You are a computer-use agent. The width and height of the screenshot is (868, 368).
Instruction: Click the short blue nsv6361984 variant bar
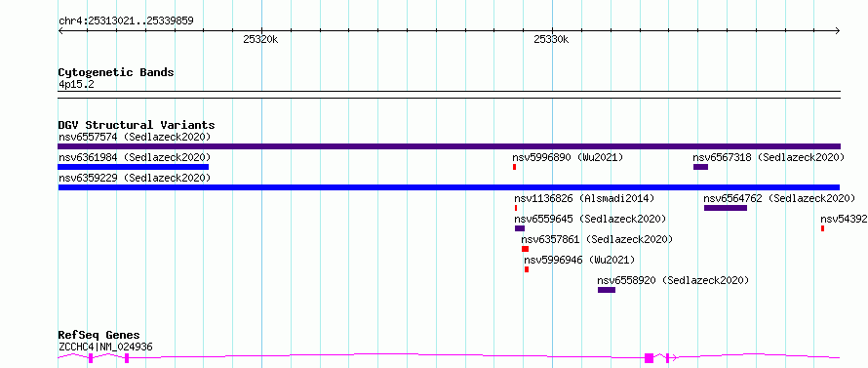click(x=134, y=167)
